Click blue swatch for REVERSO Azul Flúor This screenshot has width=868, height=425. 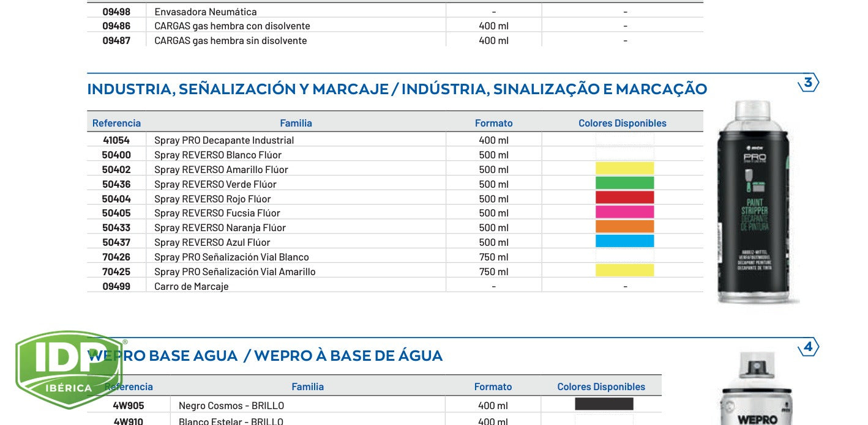[x=624, y=242]
